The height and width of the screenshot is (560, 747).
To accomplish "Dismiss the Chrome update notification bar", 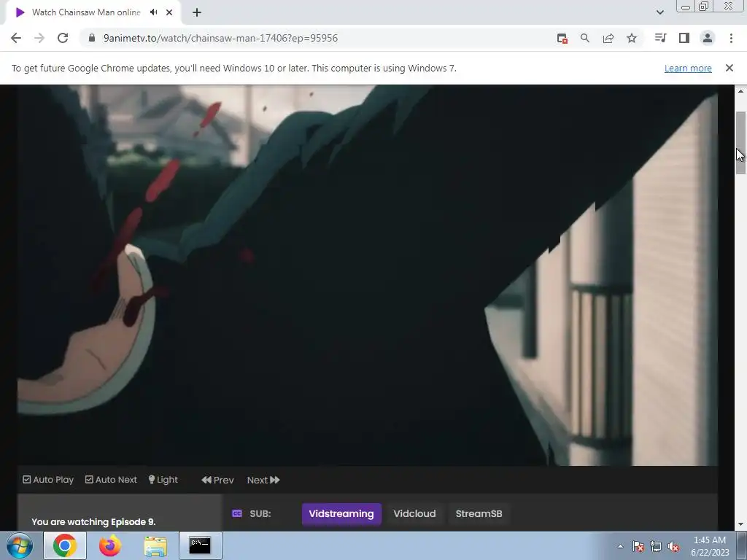I will (729, 68).
